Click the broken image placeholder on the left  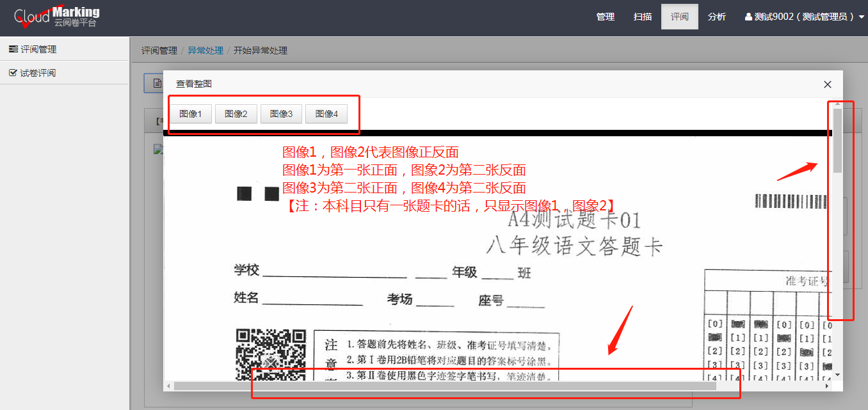[x=159, y=150]
